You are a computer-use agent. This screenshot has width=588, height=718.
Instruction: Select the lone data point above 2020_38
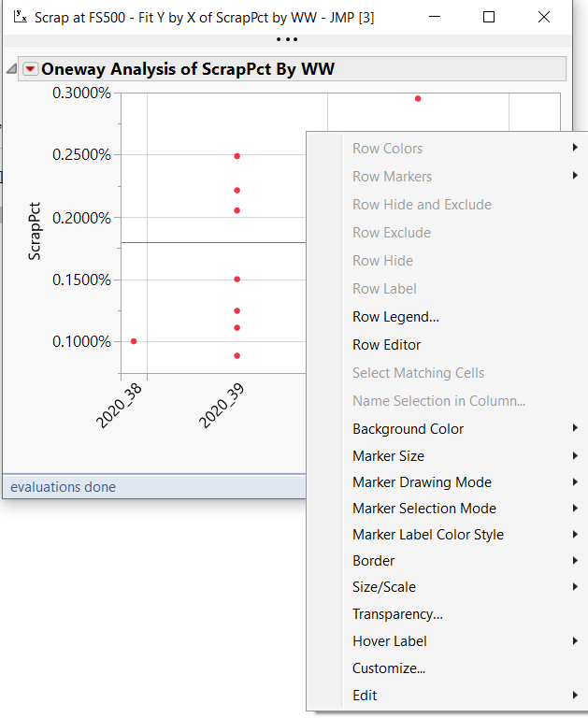coord(134,341)
